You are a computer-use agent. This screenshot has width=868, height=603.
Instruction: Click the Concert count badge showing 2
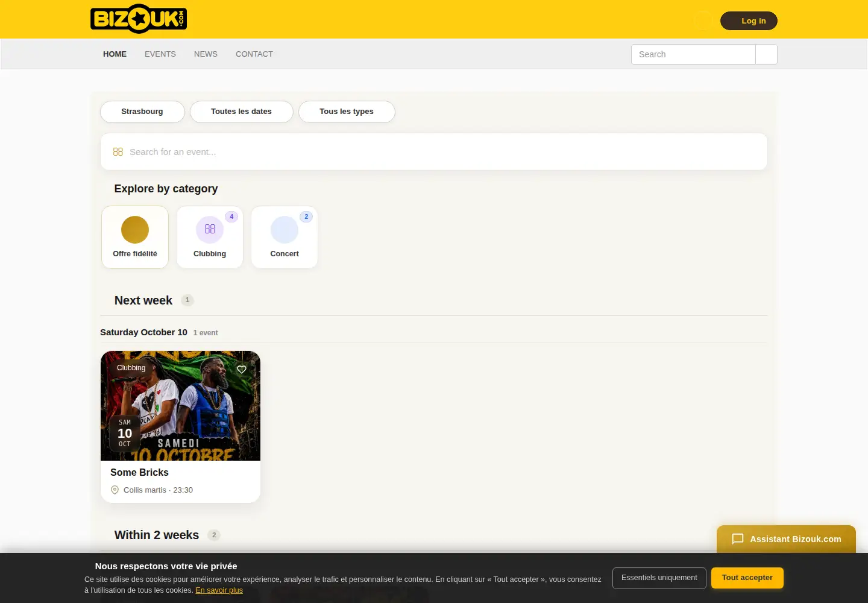tap(306, 216)
